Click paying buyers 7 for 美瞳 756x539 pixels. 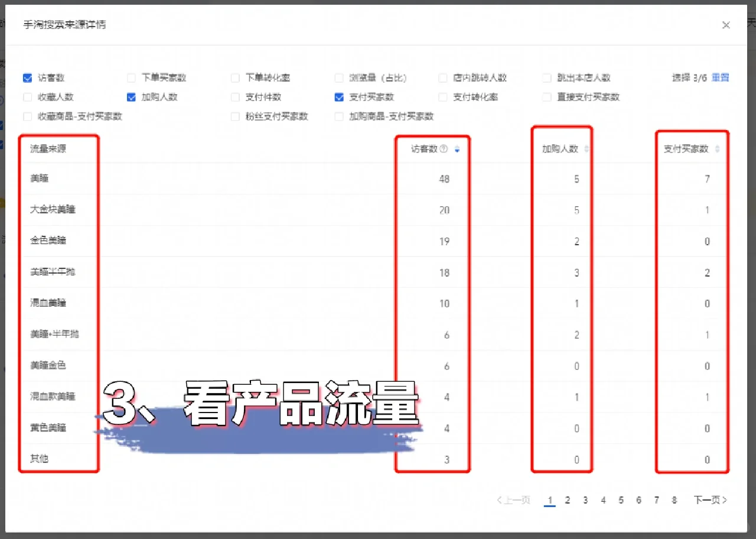pyautogui.click(x=707, y=178)
